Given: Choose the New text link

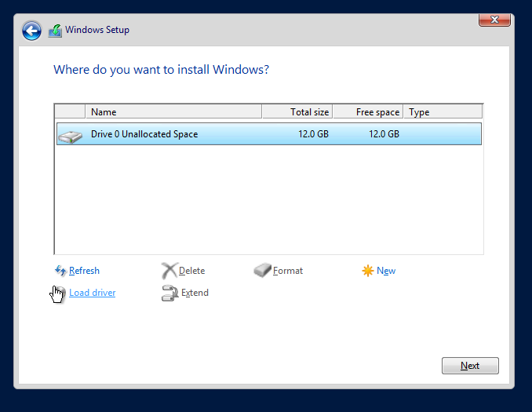Looking at the screenshot, I should 386,271.
